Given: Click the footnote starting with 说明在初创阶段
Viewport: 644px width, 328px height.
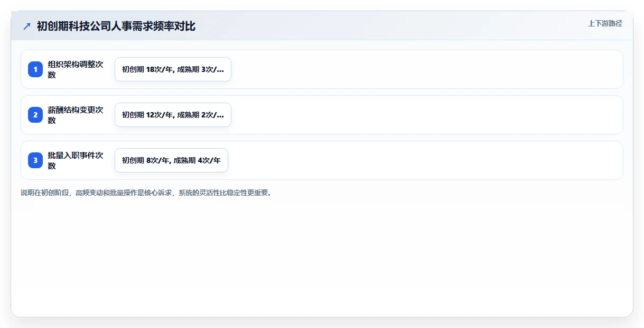Looking at the screenshot, I should click(x=146, y=193).
